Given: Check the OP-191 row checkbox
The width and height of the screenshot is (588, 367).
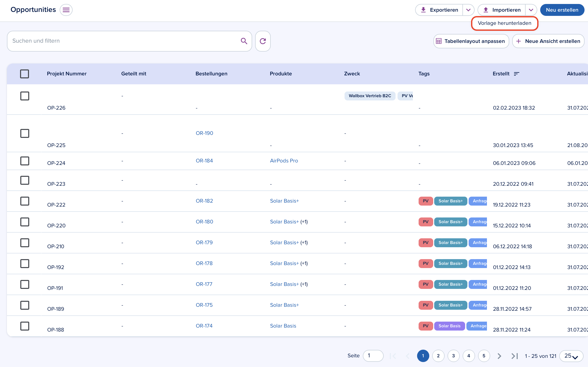Looking at the screenshot, I should tap(25, 284).
